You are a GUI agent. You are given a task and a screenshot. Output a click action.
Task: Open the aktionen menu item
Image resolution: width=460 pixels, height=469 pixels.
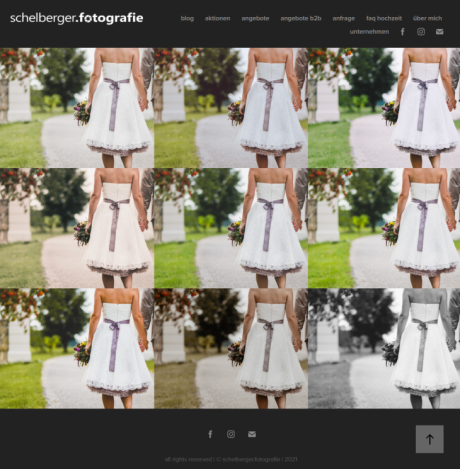point(218,18)
